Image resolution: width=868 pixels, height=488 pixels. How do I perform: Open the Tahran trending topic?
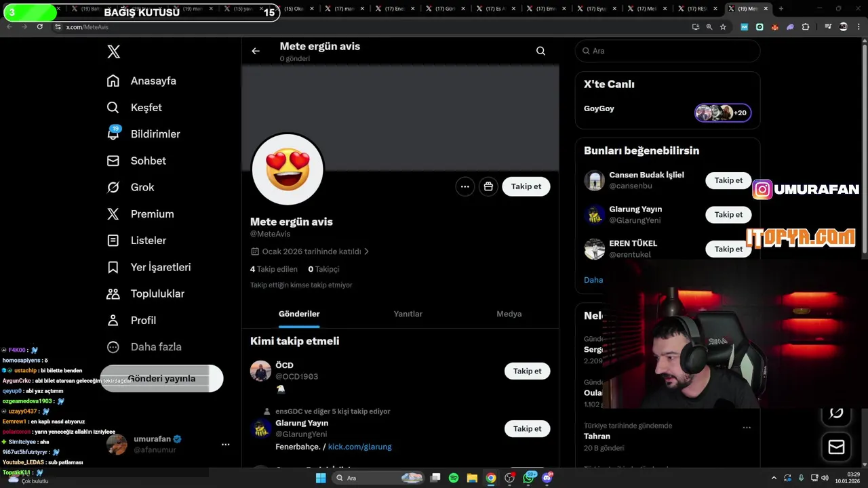(597, 436)
